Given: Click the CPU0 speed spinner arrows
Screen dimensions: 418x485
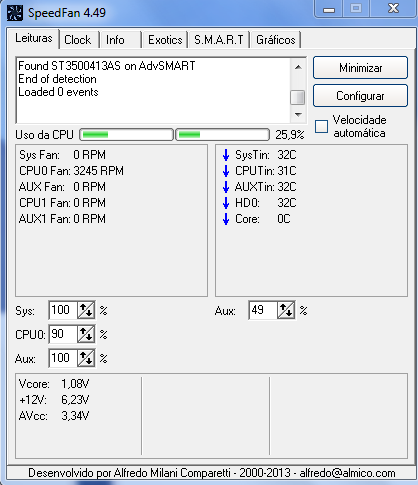Looking at the screenshot, I should [x=86, y=334].
